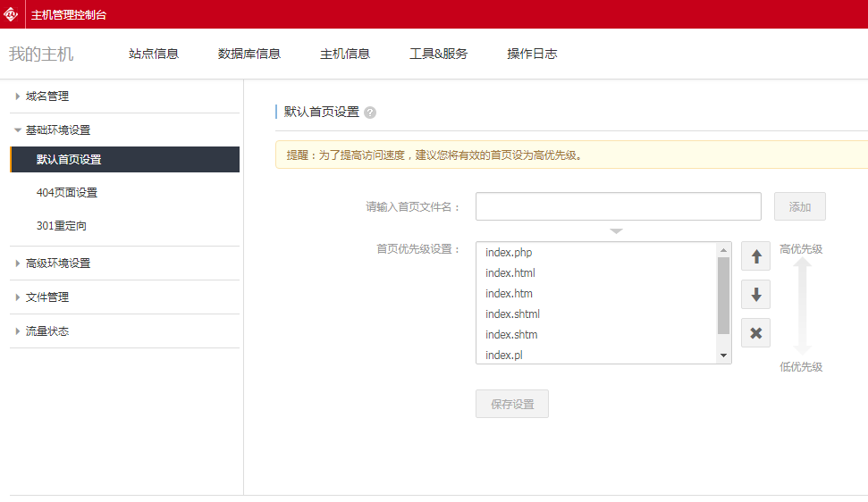Move selected file down in priority
This screenshot has height=502, width=868.
click(x=755, y=294)
